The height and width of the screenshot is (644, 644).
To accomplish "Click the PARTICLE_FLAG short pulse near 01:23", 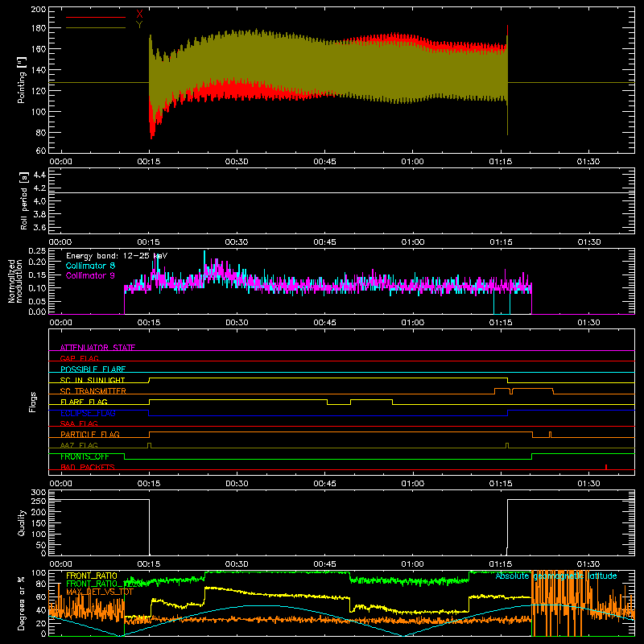I will click(x=551, y=435).
